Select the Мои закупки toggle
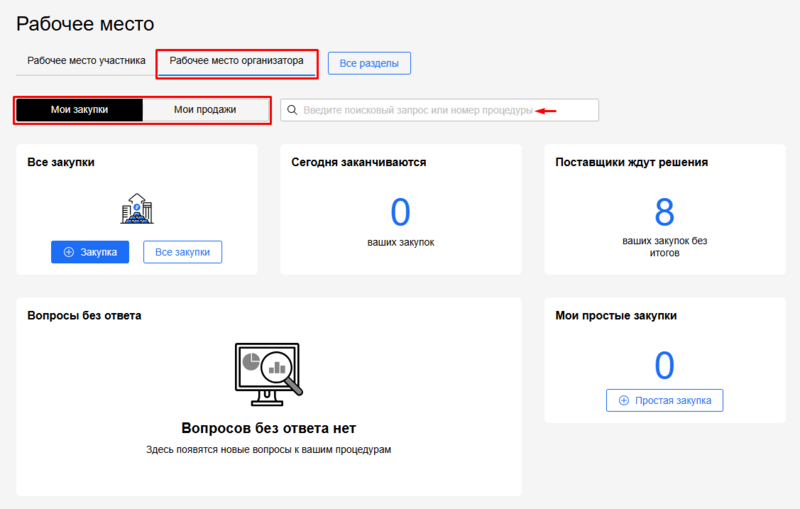 click(79, 110)
